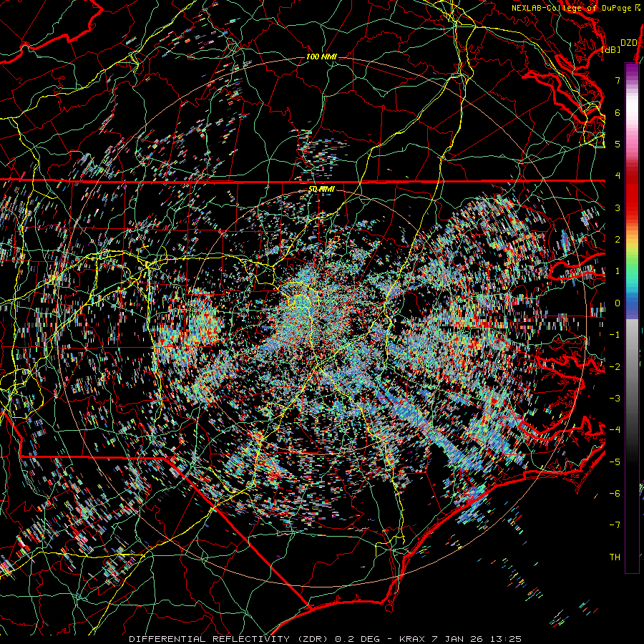The height and width of the screenshot is (644, 644).
Task: Click the -4 value on the color scale
Action: click(615, 429)
